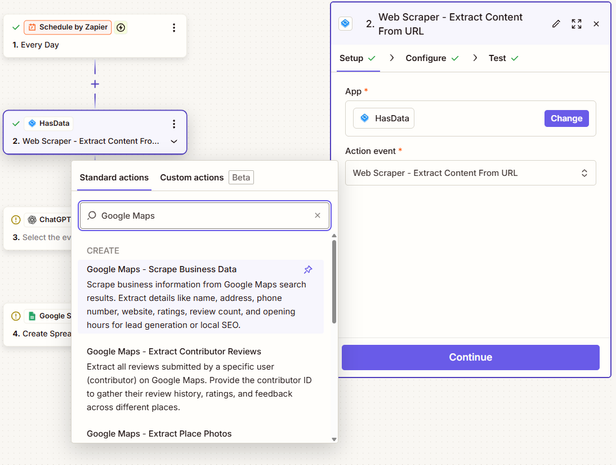Click the trigger clock icon beside Schedule badge
The height and width of the screenshot is (465, 616).
[121, 27]
